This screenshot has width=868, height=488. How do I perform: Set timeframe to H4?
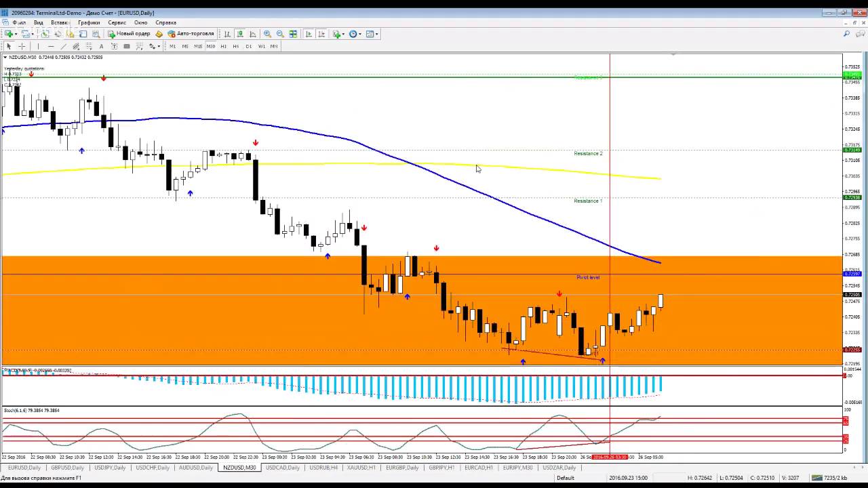(x=236, y=46)
